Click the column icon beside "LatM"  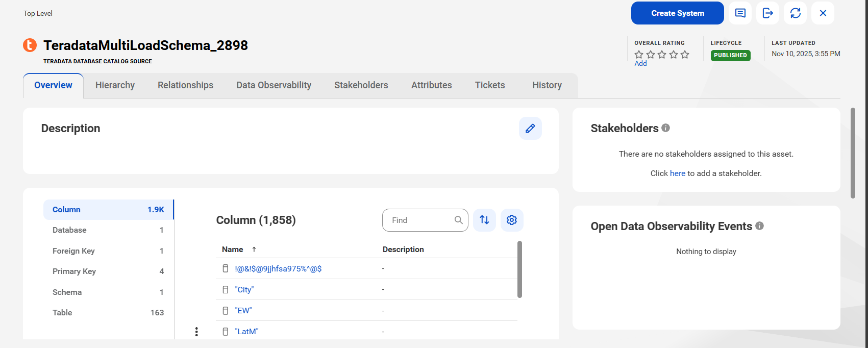click(226, 332)
